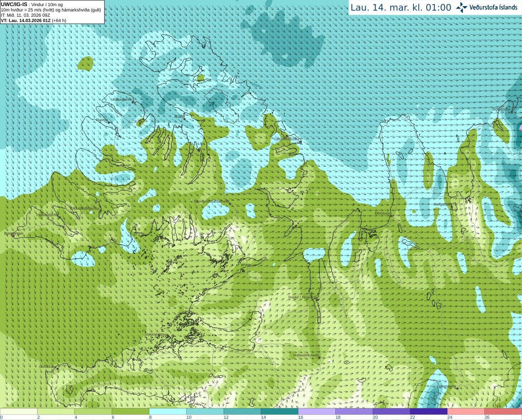The image size is (522, 420).
Task: Select the Blönduós station label
Action: pos(383,213)
